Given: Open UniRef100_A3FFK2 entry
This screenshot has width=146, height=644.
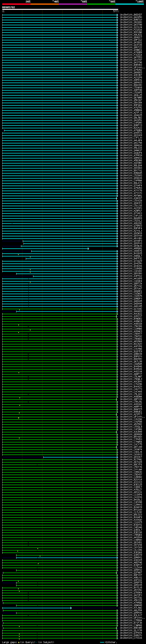Looking at the screenshot, I should 131,276.
